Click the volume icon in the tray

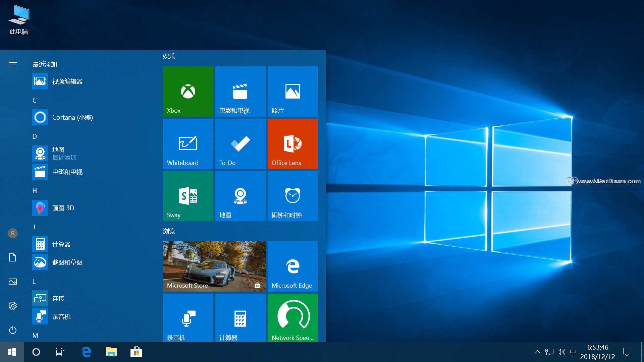coord(561,352)
